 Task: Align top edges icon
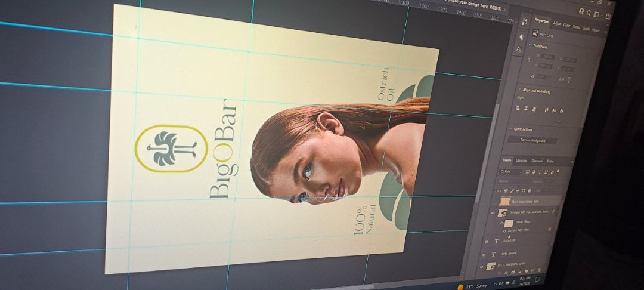[x=546, y=110]
